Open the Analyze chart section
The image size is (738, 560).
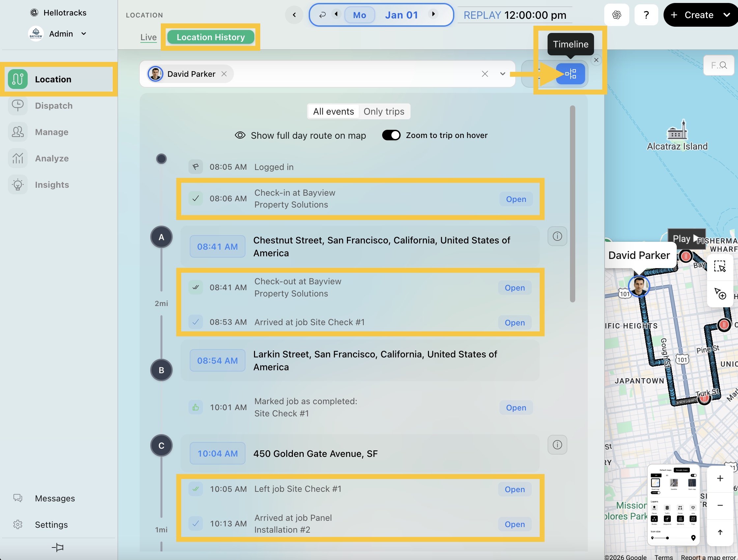click(x=18, y=158)
